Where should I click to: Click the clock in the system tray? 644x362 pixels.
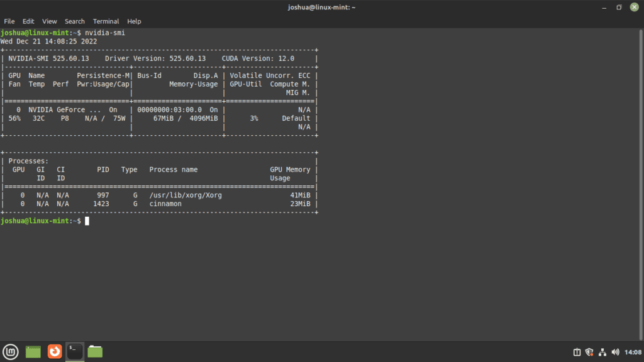tap(633, 352)
